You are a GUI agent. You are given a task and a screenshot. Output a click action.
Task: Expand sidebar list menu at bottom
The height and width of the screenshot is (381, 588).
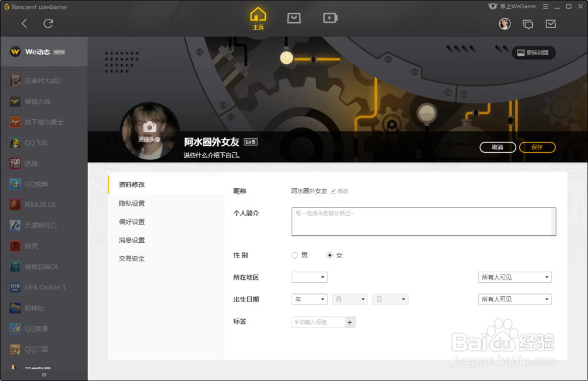[x=44, y=375]
